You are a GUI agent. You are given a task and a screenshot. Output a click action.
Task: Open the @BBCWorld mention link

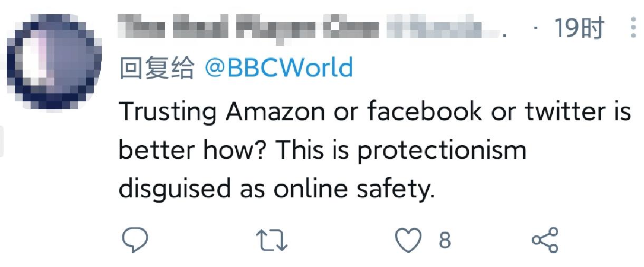coord(278,69)
